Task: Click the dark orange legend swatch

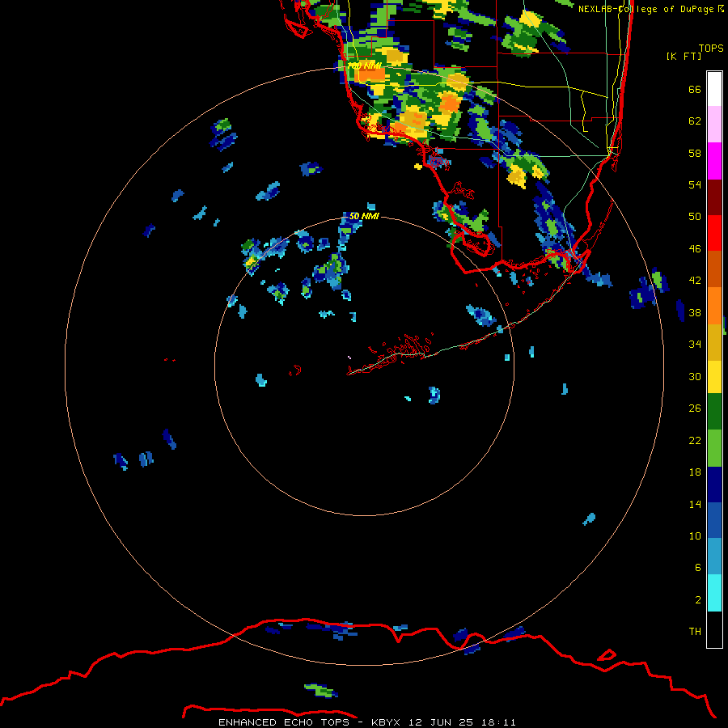Action: click(714, 269)
